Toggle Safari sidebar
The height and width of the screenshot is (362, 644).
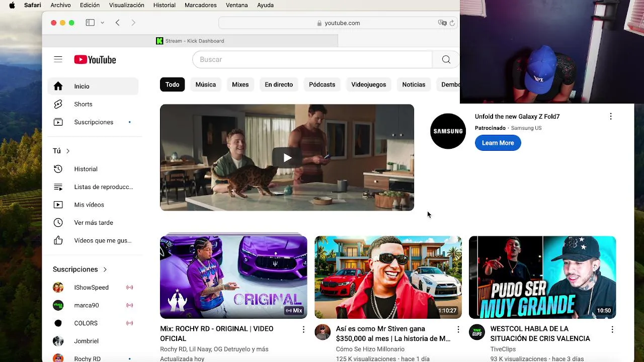point(90,23)
